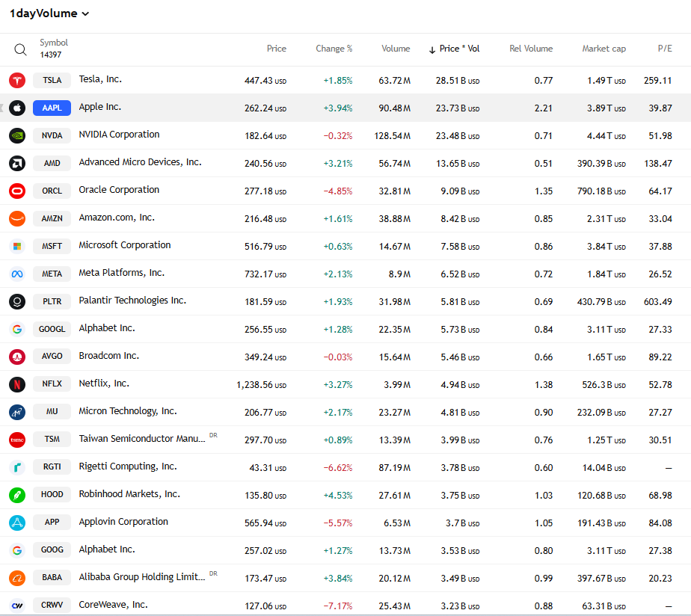
Task: Click the Robinhood logo icon
Action: coord(17,496)
